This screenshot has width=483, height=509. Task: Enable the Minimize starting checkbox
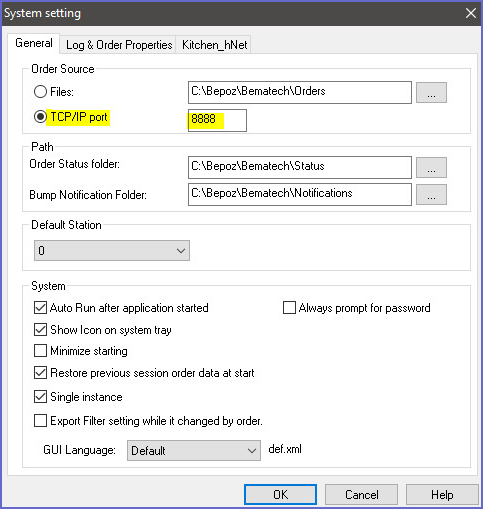(x=40, y=351)
